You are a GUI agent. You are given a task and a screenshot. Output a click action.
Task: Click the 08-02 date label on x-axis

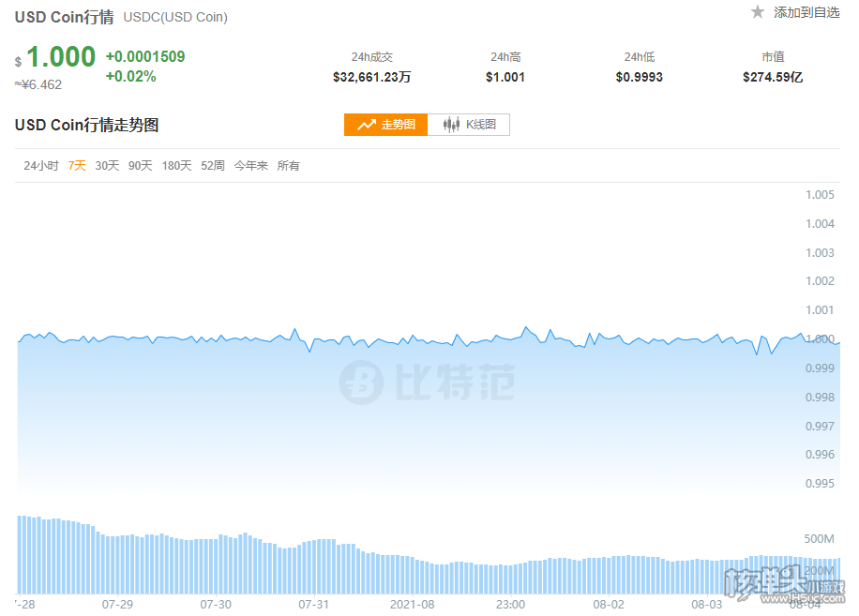[x=609, y=605]
